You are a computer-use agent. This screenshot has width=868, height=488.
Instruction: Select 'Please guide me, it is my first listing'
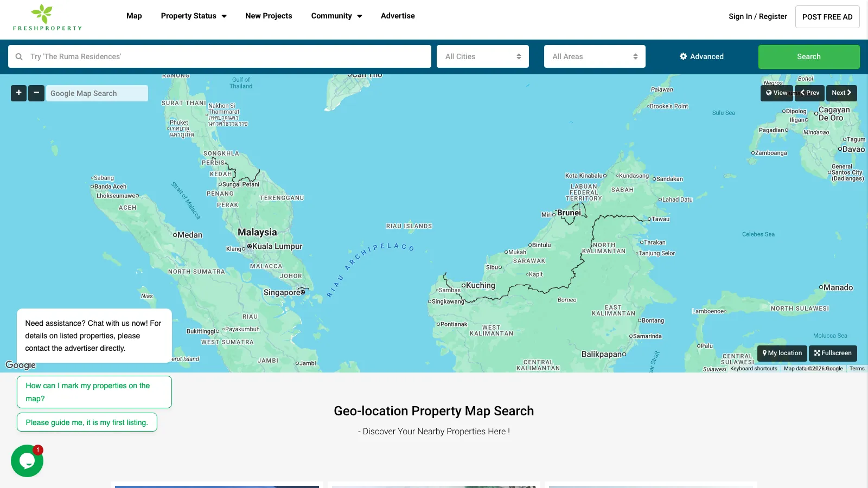click(87, 422)
